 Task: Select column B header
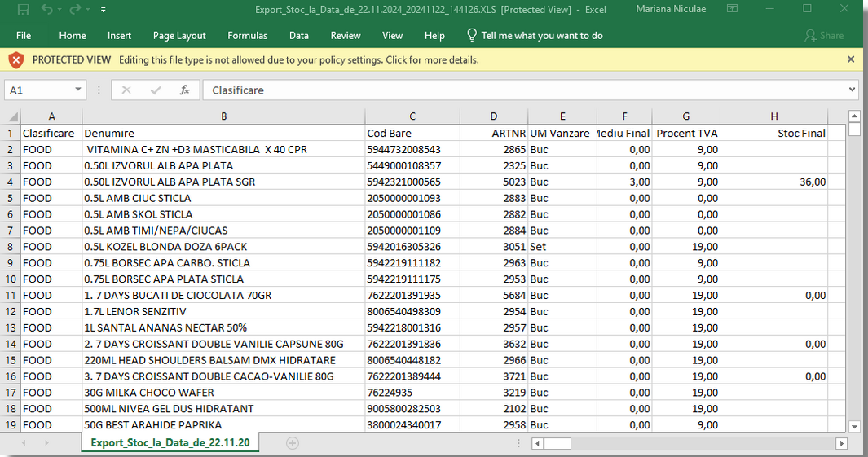223,116
